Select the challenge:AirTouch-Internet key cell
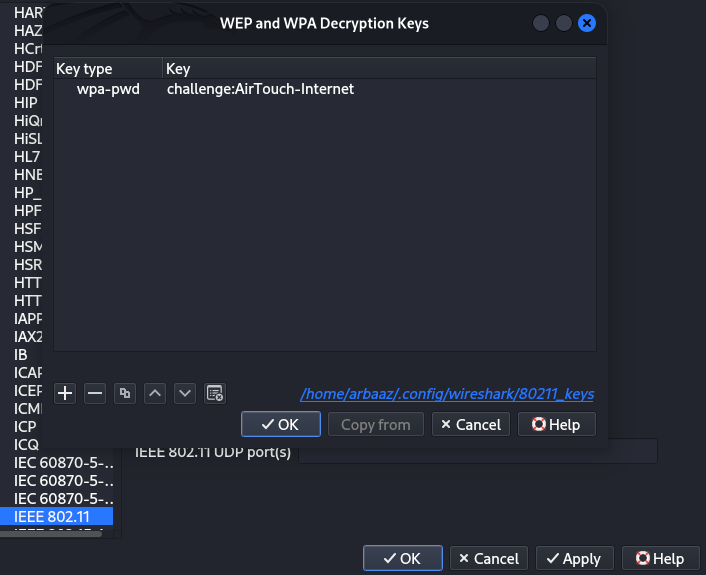The width and height of the screenshot is (706, 575). (x=260, y=89)
